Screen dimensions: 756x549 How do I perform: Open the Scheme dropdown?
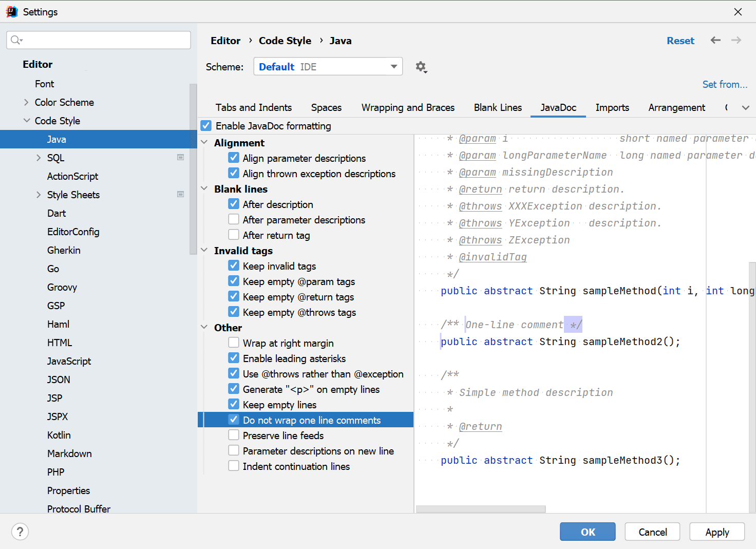pos(328,67)
